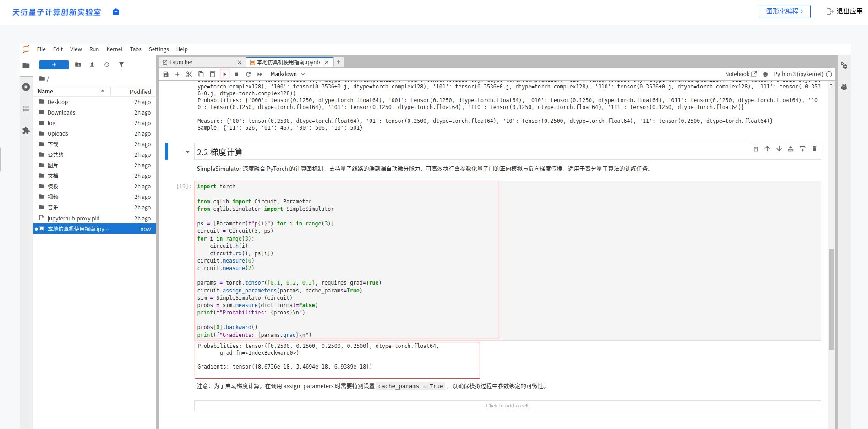Screen dimensions: 868x429
Task: Sort files by Name column header
Action: pyautogui.click(x=71, y=92)
